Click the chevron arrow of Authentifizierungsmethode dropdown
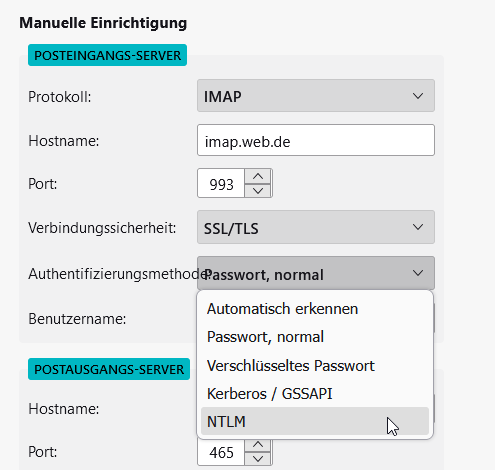Viewport: 495px width, 470px height. (x=418, y=273)
